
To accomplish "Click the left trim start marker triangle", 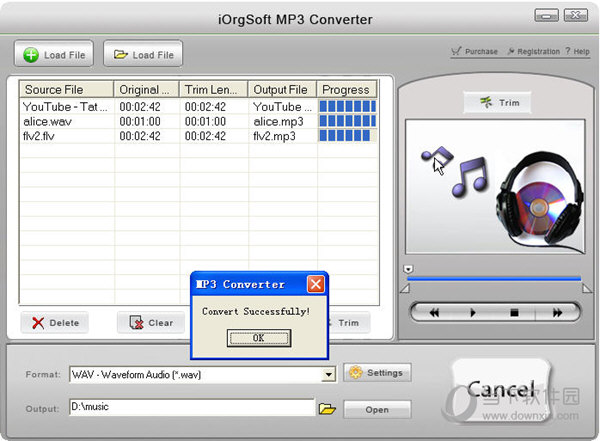I will [x=405, y=289].
